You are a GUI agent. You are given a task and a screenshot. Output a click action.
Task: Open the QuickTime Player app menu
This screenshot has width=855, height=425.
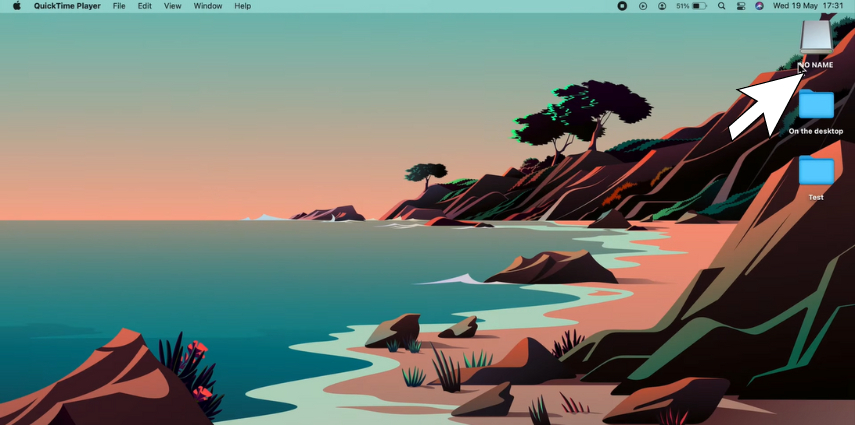(x=67, y=6)
